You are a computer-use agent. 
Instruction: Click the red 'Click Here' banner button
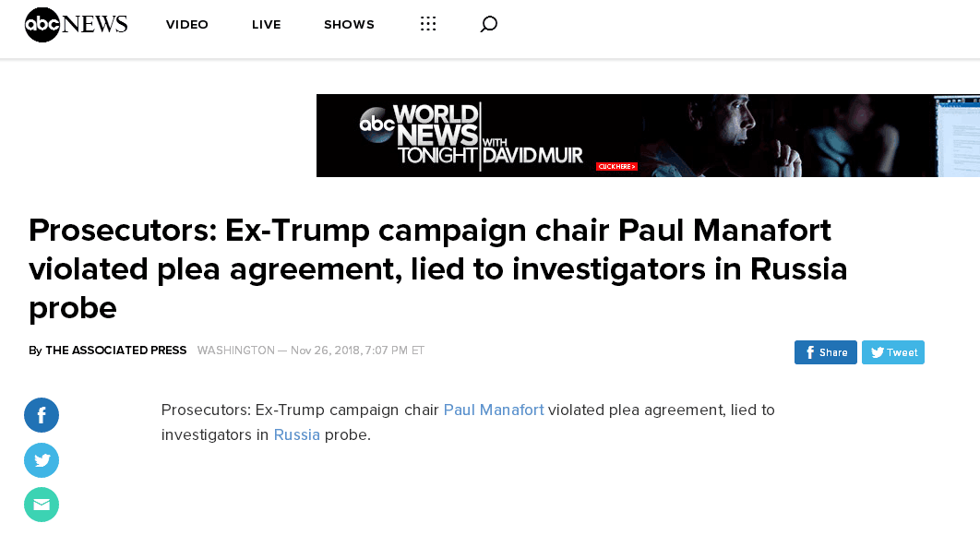pyautogui.click(x=616, y=166)
